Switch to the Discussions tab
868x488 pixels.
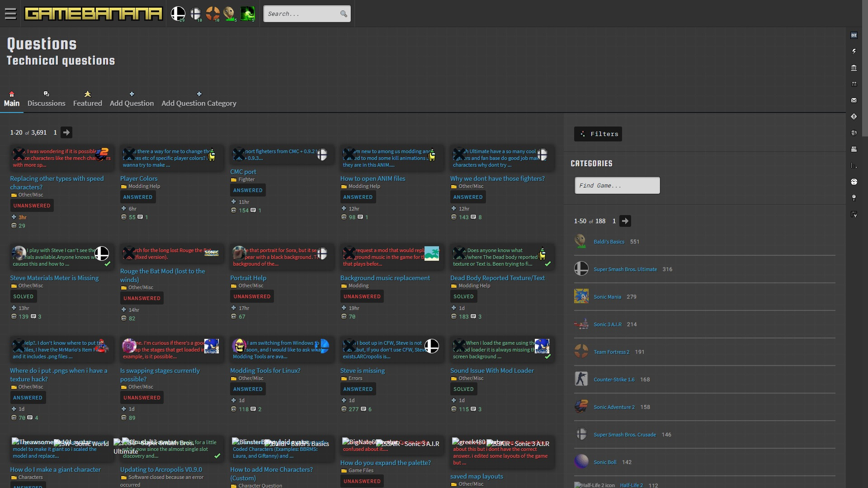46,103
